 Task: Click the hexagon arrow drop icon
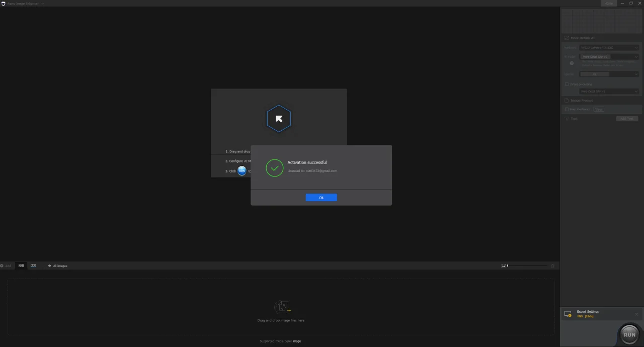(279, 119)
